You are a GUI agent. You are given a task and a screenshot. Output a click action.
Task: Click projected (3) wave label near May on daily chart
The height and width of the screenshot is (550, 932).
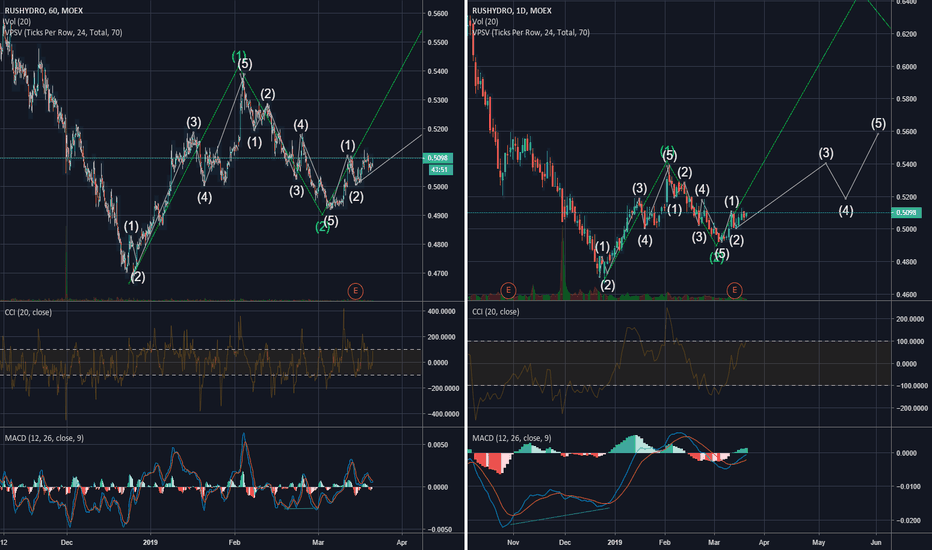pos(826,153)
